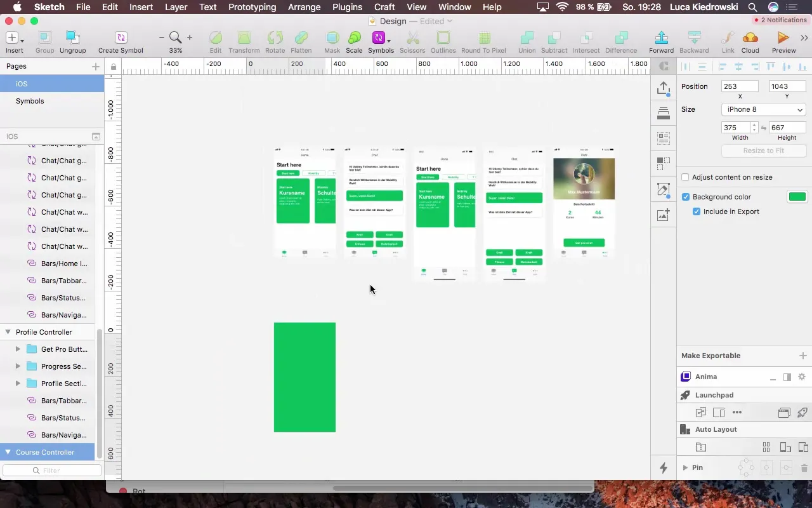
Task: Toggle the ruler lock icon
Action: point(113,67)
